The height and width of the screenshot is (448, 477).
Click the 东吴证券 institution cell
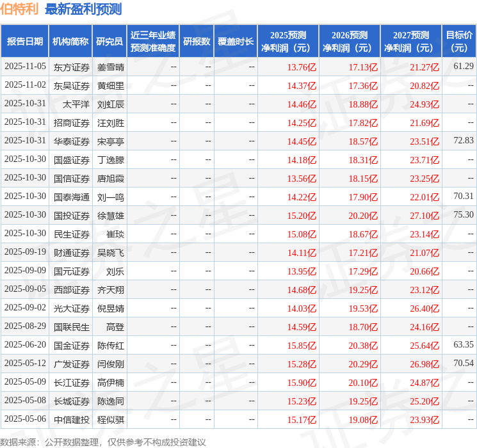click(72, 86)
